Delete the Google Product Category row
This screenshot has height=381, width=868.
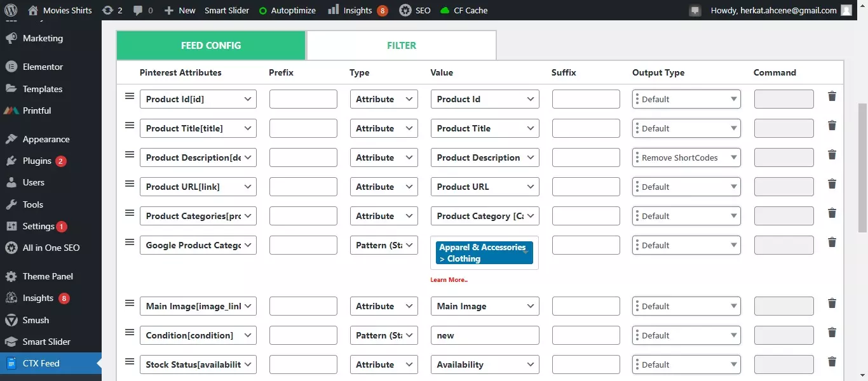[832, 243]
